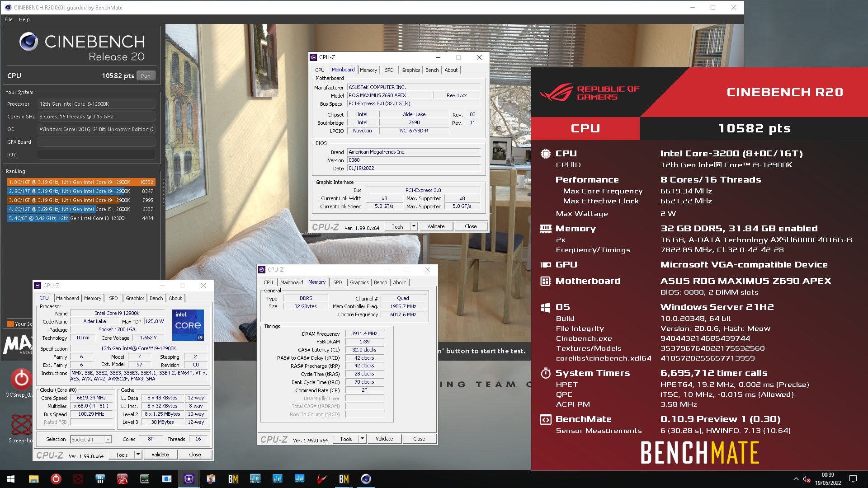Expand Tools dropdown arrow in Mainboard CPU-Z
Viewport: 868px width, 488px height.
(414, 226)
